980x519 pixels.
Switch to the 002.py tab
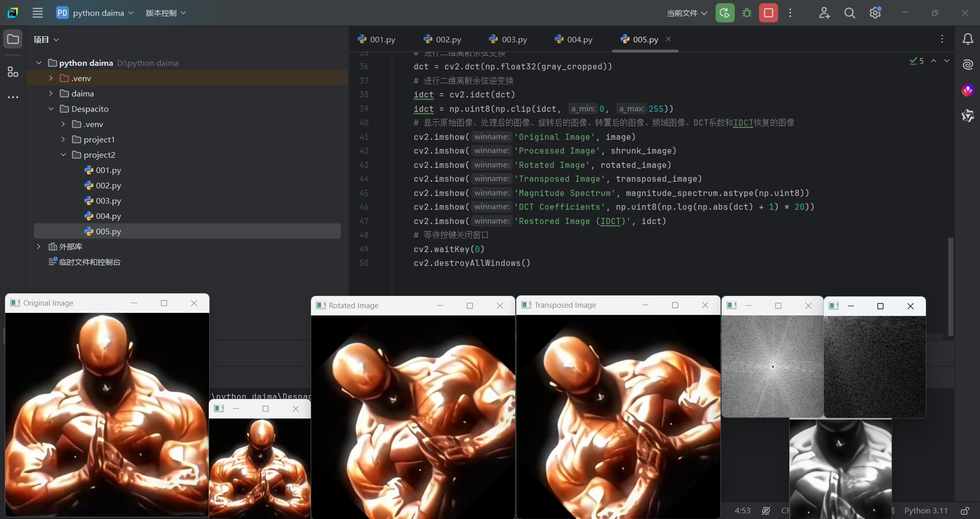click(x=442, y=39)
